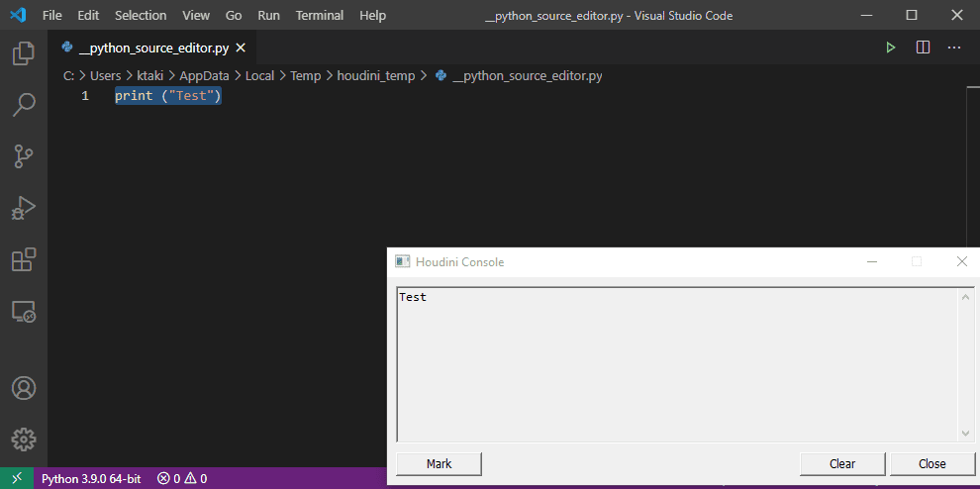Screen dimensions: 980x489
Task: Open the File menu
Action: coord(51,15)
